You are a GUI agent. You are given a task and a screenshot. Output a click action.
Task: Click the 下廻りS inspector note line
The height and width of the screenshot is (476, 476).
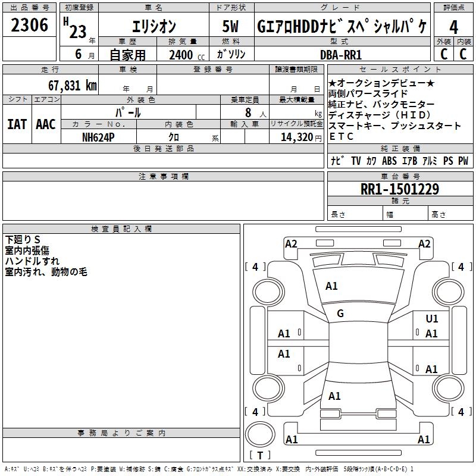(x=23, y=240)
